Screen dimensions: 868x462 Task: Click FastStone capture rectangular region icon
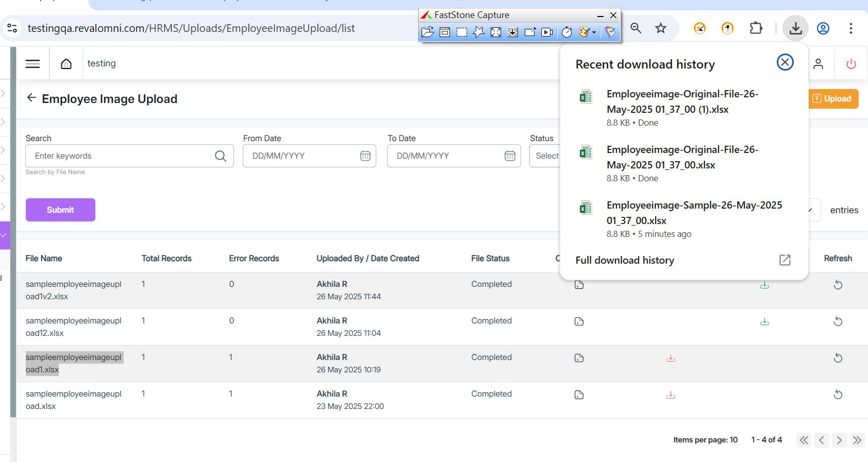click(462, 32)
